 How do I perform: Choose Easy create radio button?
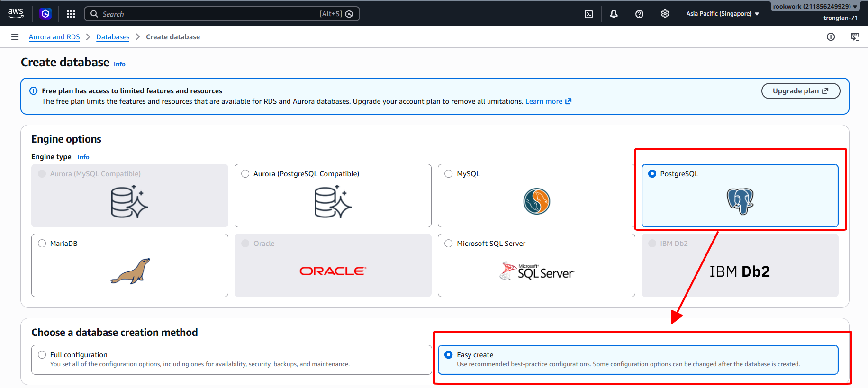point(449,355)
